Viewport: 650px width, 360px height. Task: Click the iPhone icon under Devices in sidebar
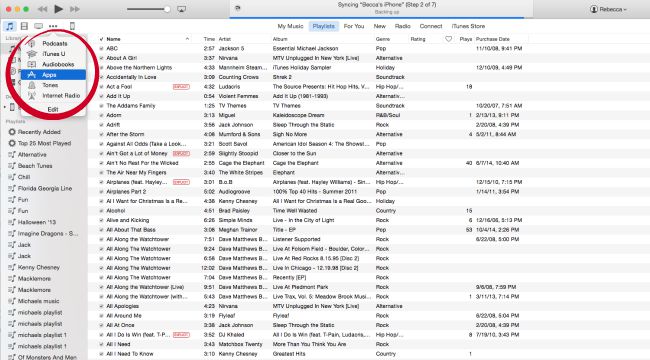pyautogui.click(x=12, y=107)
